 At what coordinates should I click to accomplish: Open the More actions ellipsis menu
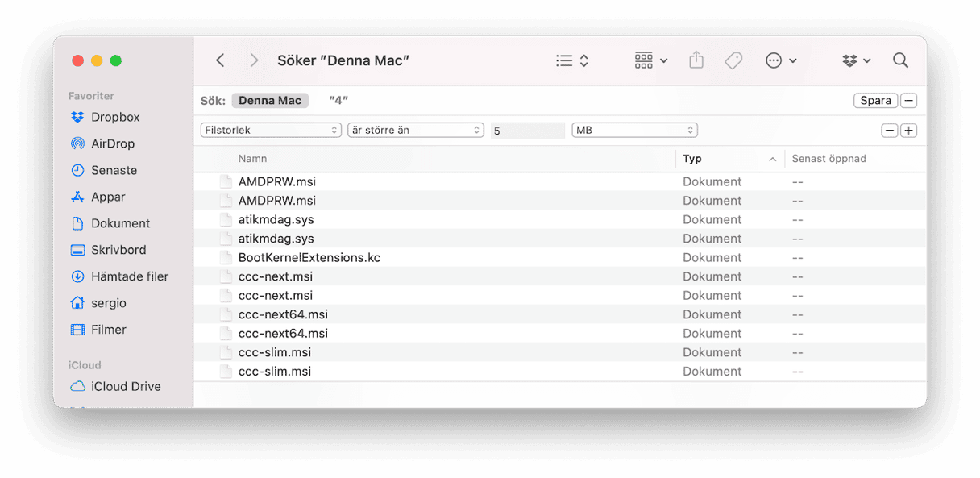coord(781,60)
